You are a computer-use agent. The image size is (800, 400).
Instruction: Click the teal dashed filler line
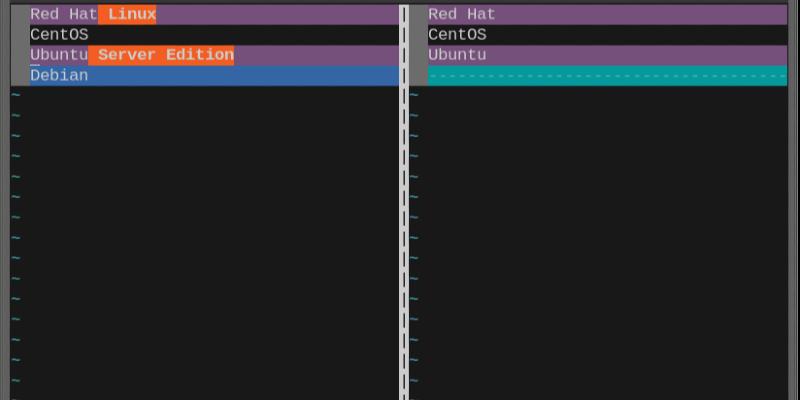click(x=608, y=76)
